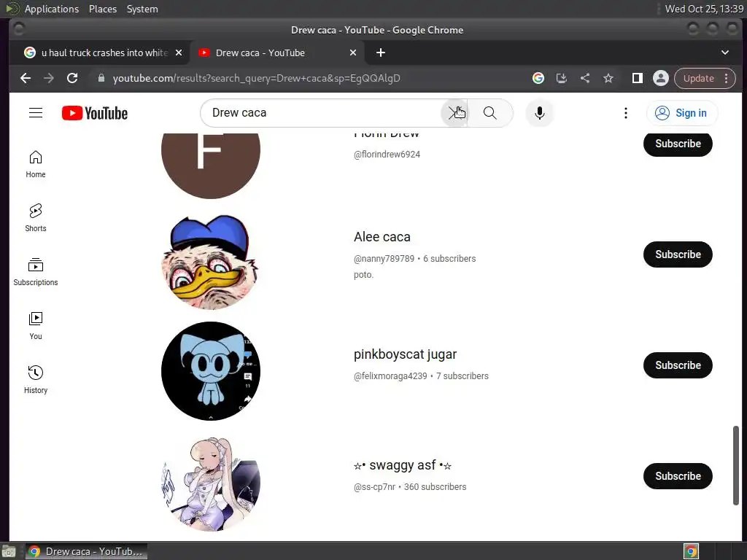
Task: Clear the search query with the X
Action: (x=454, y=113)
